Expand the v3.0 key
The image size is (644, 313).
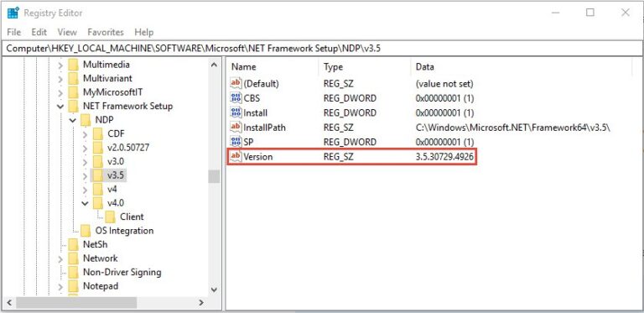pyautogui.click(x=85, y=162)
